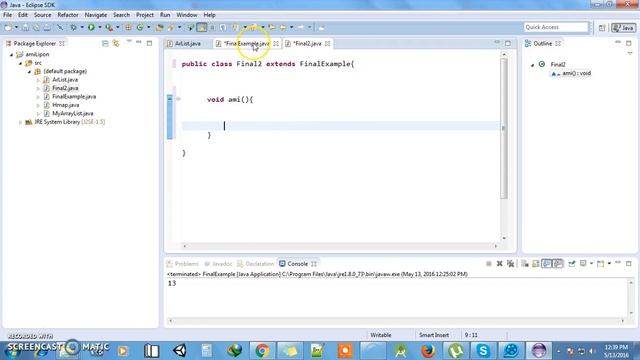Switch to the Declaration tab

coord(256,264)
